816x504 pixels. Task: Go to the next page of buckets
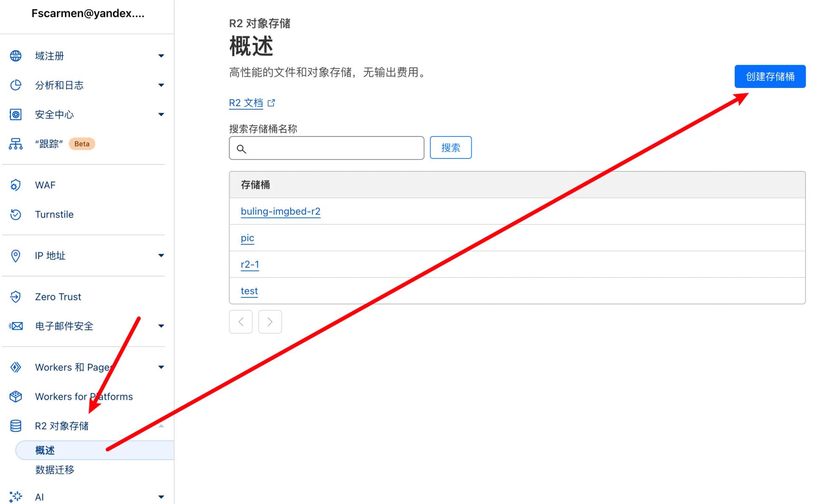[270, 322]
